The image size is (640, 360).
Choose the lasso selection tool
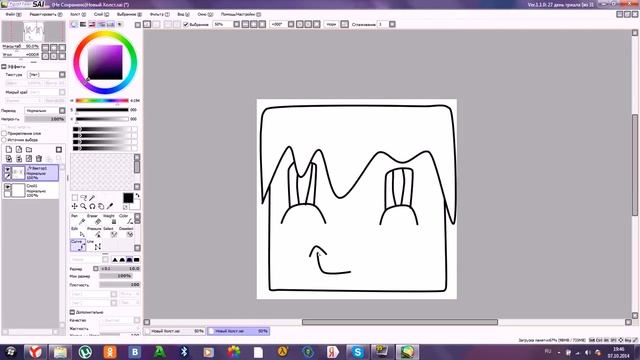tap(83, 198)
